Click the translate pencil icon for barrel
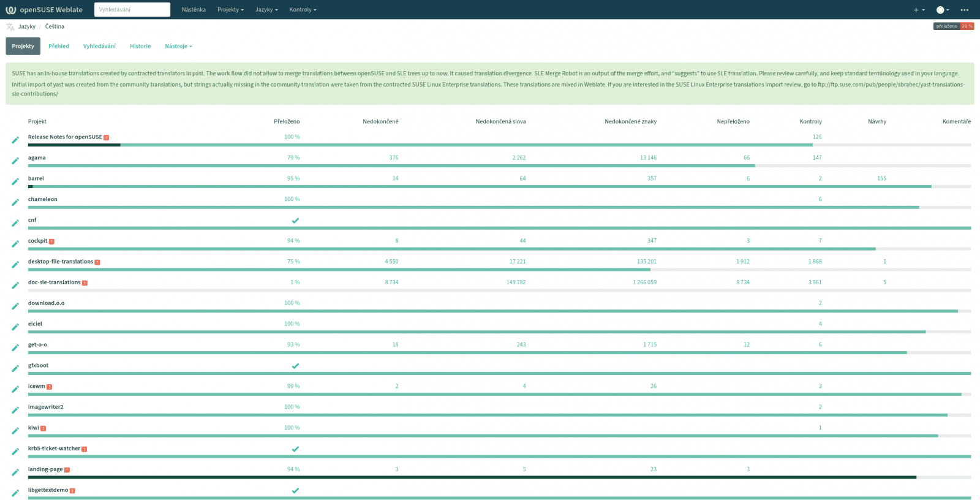The width and height of the screenshot is (980, 500). (15, 182)
